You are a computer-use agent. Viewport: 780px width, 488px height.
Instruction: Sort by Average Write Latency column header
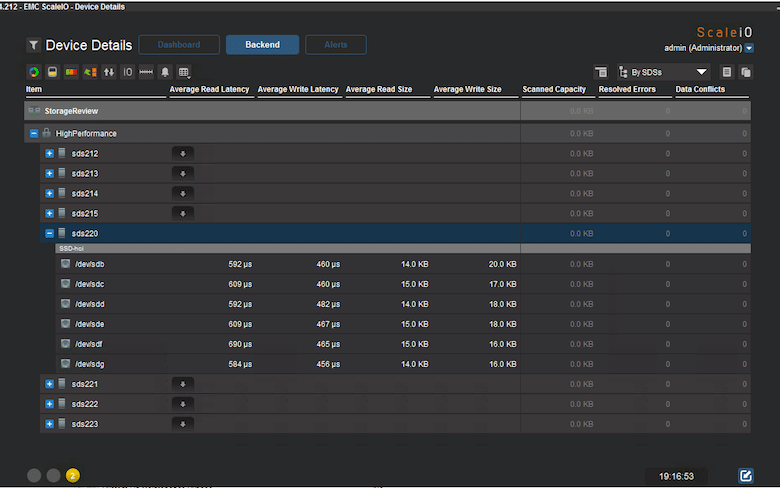tap(298, 90)
